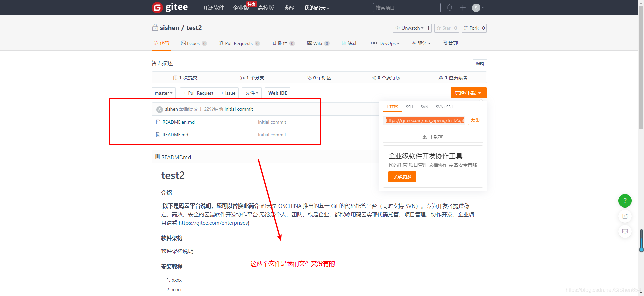Open the master branch dropdown

tap(163, 93)
